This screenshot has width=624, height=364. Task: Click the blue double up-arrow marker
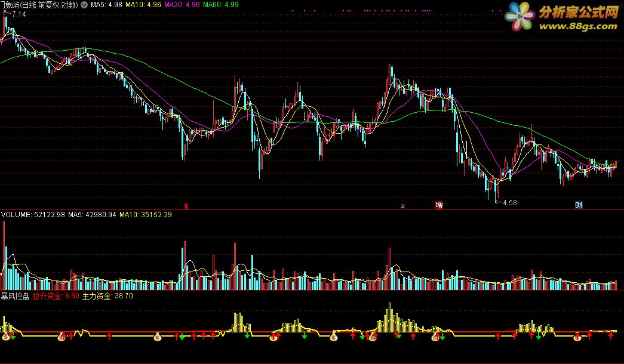[x=402, y=206]
